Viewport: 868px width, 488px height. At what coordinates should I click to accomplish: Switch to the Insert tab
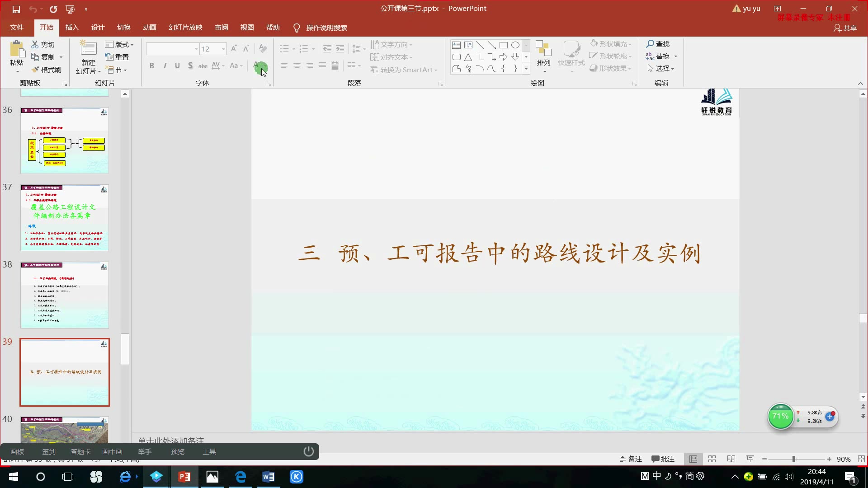72,28
